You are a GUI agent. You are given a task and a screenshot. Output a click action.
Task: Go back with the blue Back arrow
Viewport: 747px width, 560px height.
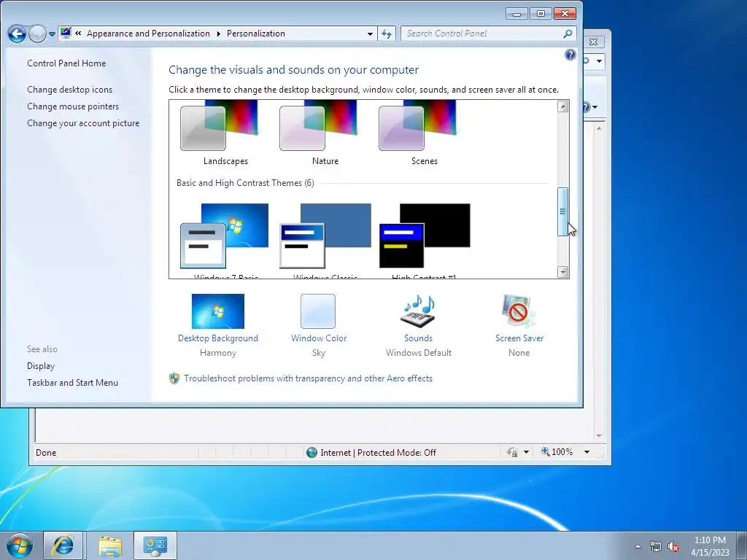[17, 34]
